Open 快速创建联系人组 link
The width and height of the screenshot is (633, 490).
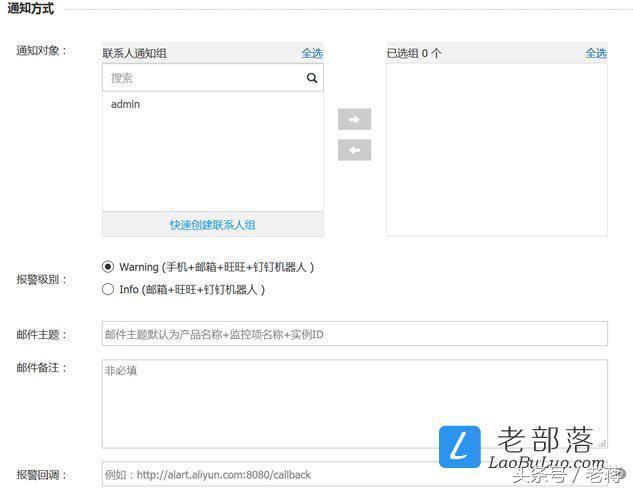tap(212, 225)
